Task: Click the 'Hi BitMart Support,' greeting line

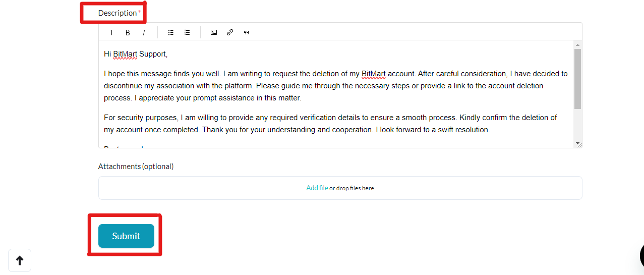Action: [136, 54]
